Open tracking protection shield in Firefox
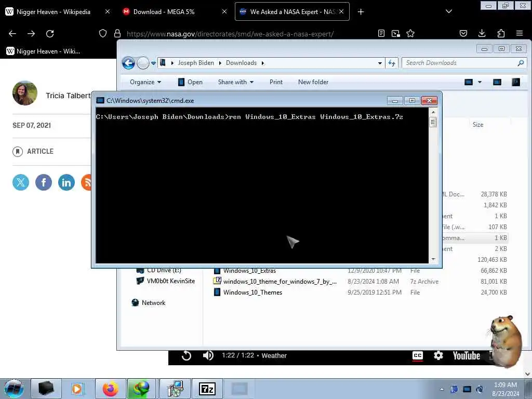 103,33
